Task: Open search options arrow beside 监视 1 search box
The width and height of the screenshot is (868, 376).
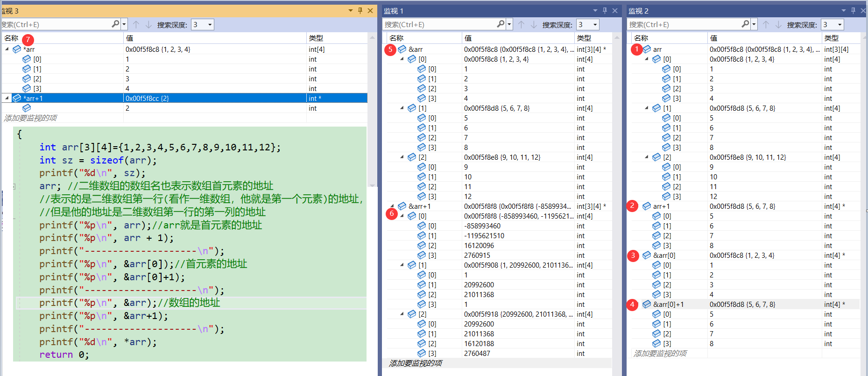Action: click(x=509, y=24)
